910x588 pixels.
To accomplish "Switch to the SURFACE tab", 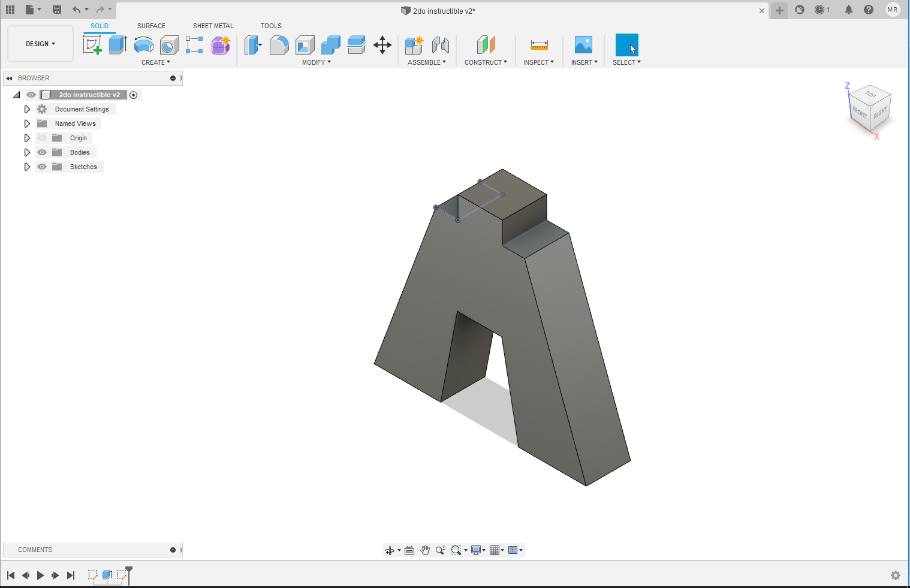I will [x=151, y=26].
